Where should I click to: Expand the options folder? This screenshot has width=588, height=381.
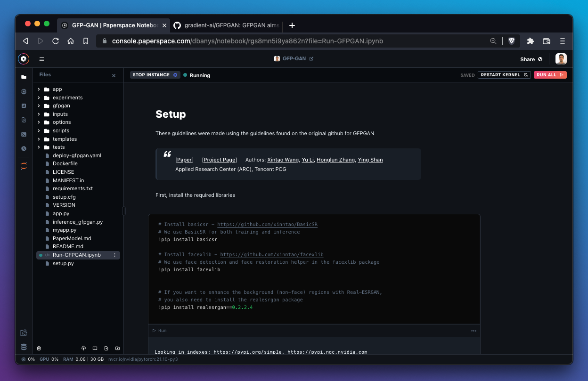click(39, 122)
